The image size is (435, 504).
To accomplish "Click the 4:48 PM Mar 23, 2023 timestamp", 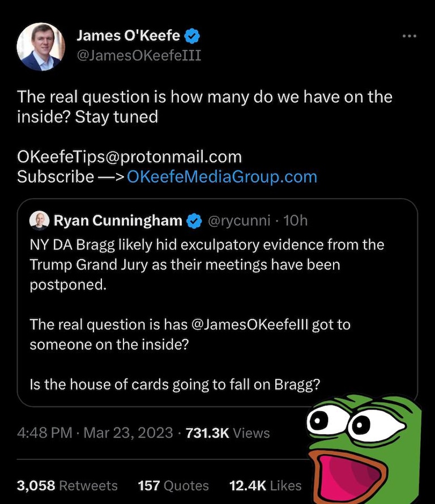I will tap(95, 433).
